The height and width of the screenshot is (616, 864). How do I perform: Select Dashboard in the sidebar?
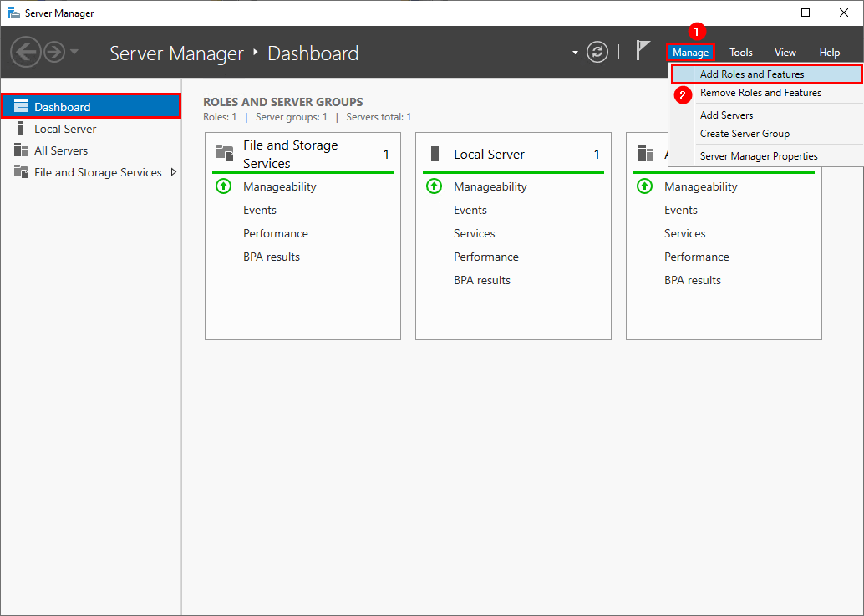[91, 106]
